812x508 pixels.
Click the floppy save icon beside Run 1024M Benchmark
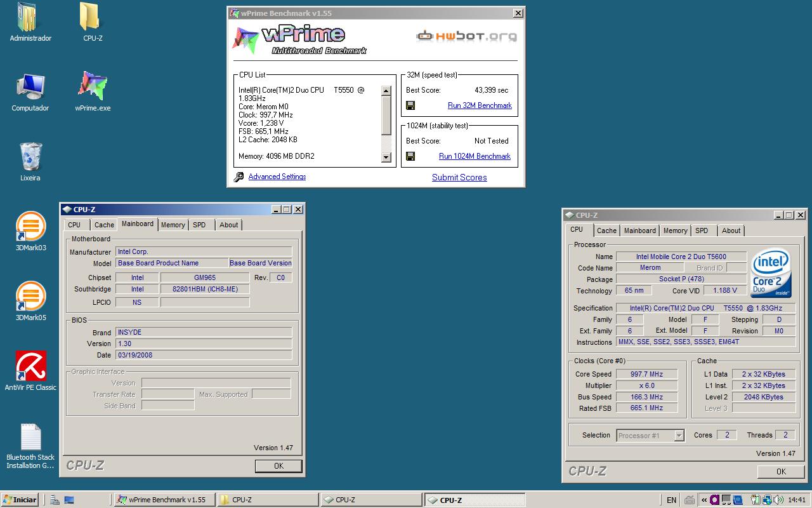(410, 156)
